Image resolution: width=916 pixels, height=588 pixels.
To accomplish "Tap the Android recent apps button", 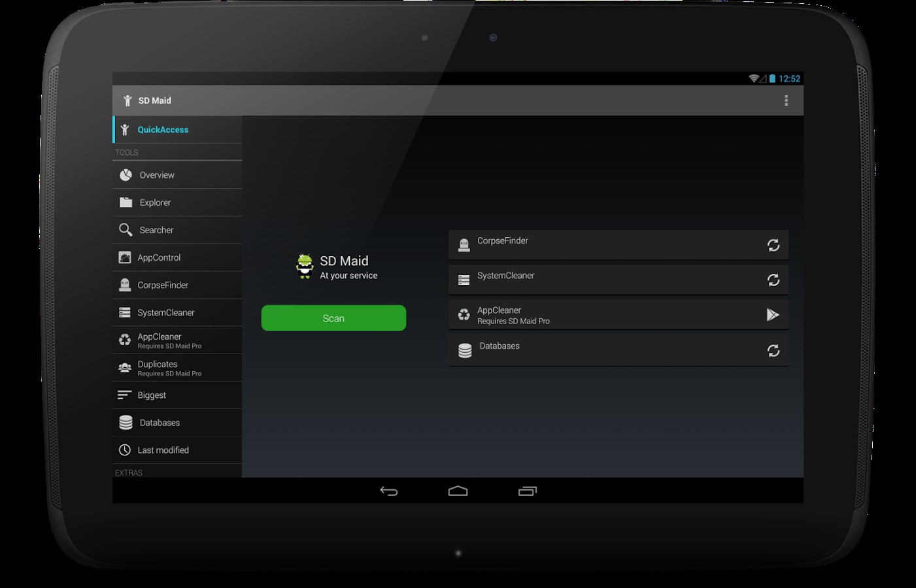I will pos(528,491).
